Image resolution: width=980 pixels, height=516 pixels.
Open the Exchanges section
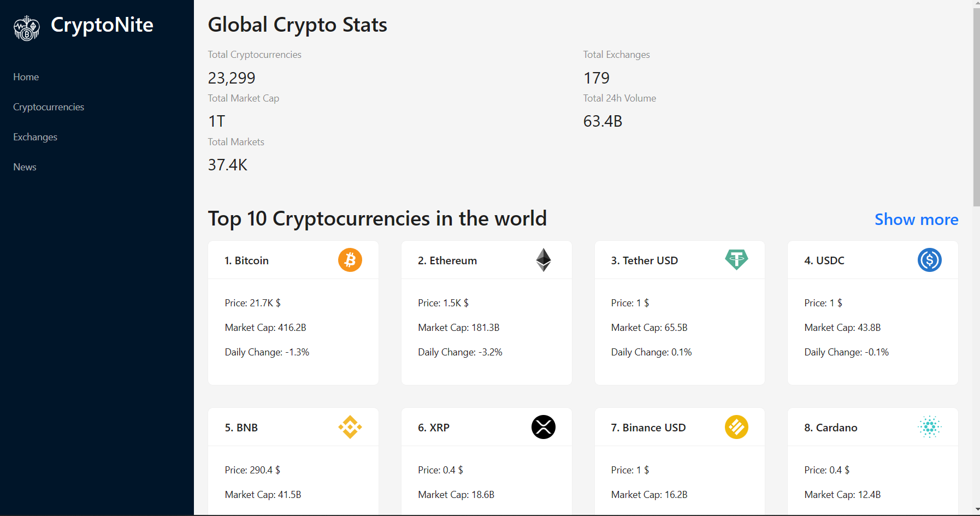[x=36, y=137]
